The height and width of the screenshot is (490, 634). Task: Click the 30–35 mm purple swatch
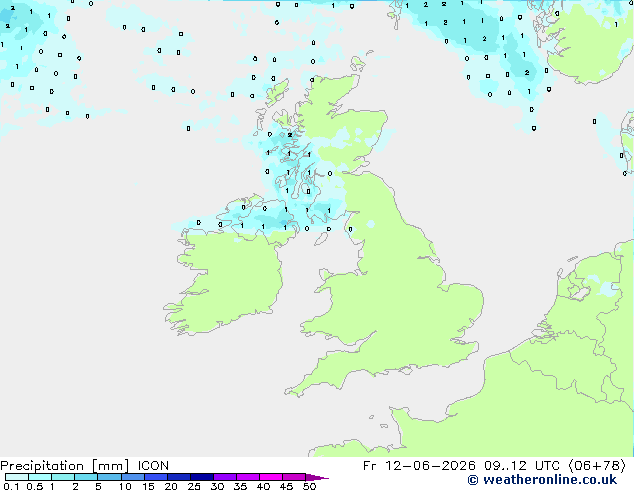(x=224, y=477)
